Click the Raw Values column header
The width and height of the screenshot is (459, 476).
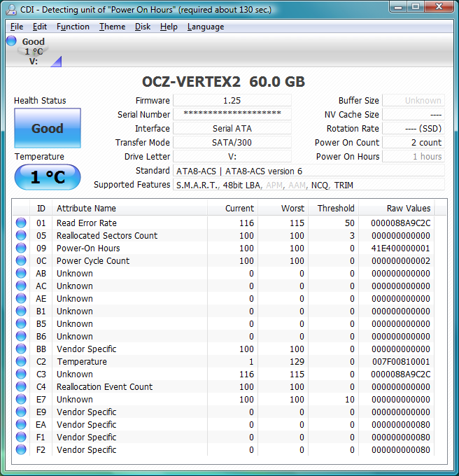396,209
